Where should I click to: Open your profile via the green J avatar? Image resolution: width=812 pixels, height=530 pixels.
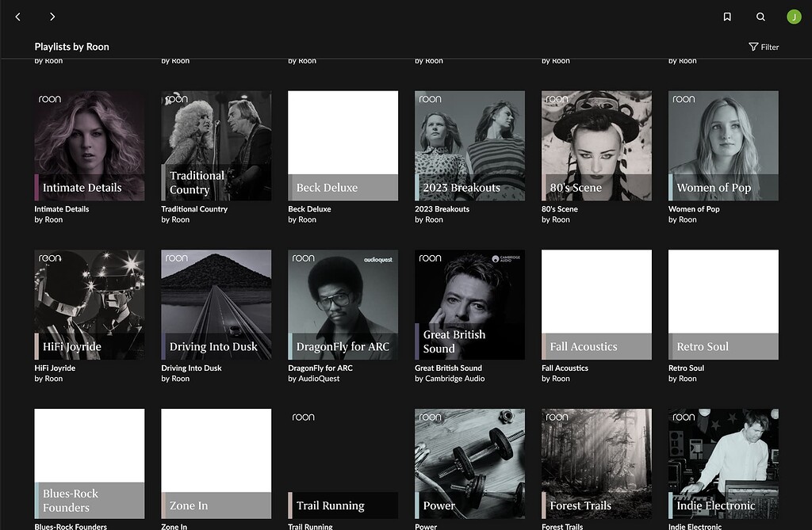click(792, 16)
